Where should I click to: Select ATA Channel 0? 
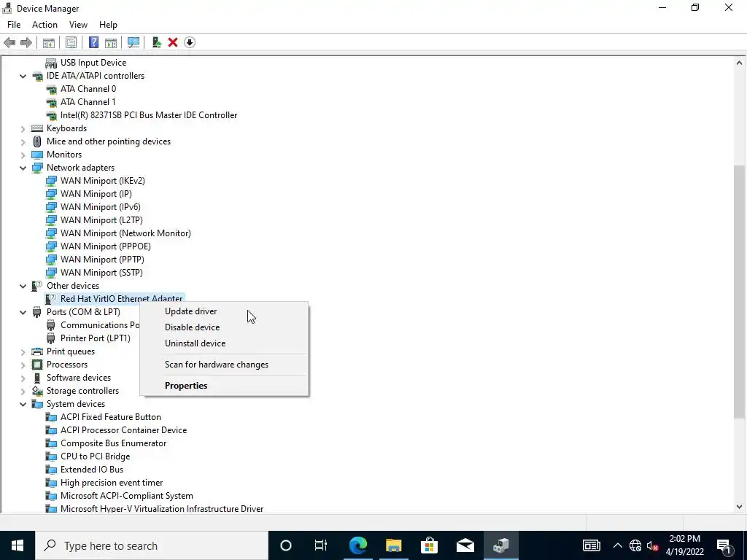(x=88, y=89)
